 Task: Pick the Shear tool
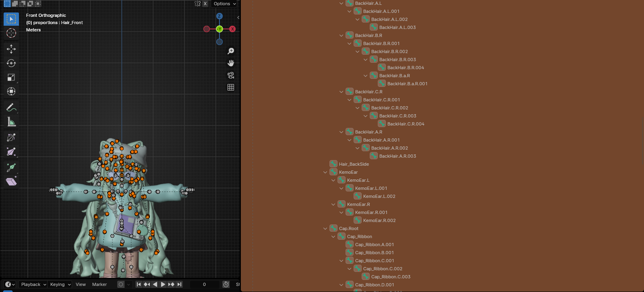coord(11,181)
